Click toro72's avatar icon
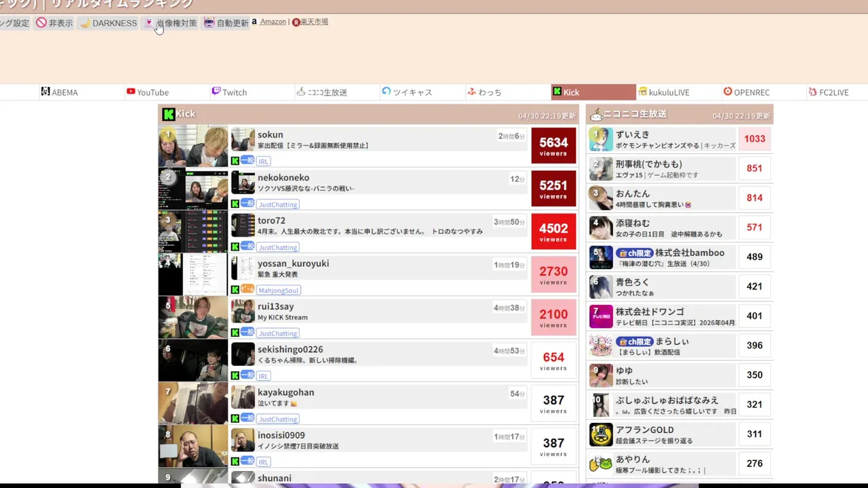Viewport: 868px width, 488px height. point(243,225)
